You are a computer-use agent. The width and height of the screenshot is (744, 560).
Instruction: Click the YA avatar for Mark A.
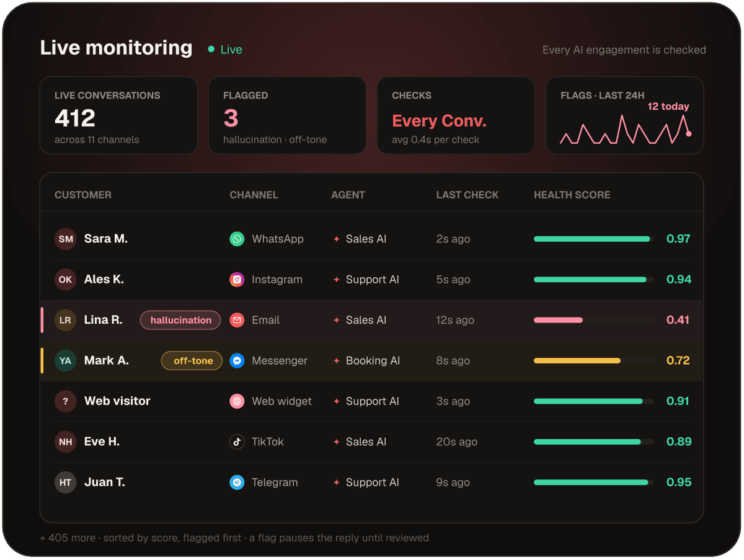65,360
